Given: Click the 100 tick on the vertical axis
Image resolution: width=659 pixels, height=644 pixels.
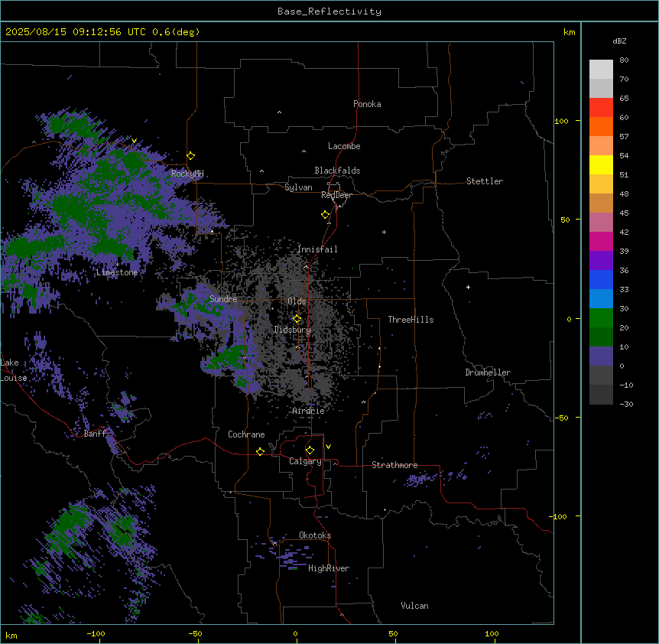Looking at the screenshot, I should click(x=561, y=121).
